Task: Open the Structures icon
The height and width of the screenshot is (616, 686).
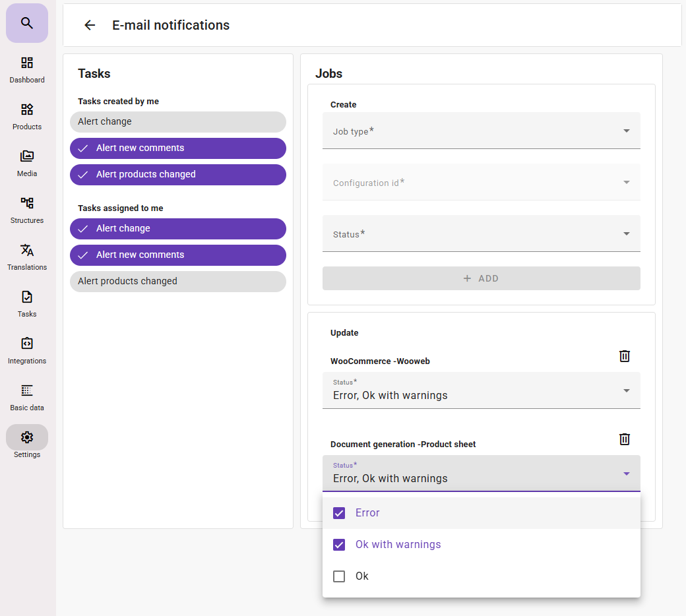Action: click(26, 203)
